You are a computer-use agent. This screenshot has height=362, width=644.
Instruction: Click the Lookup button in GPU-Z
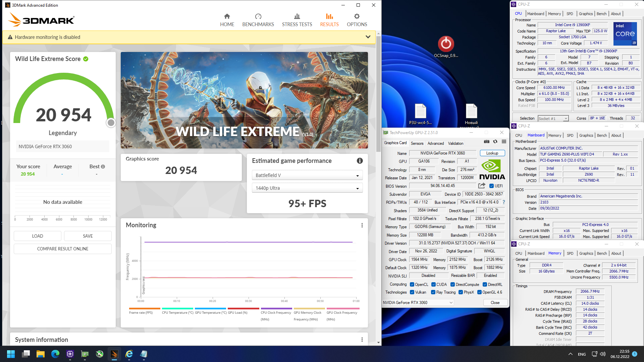point(492,153)
